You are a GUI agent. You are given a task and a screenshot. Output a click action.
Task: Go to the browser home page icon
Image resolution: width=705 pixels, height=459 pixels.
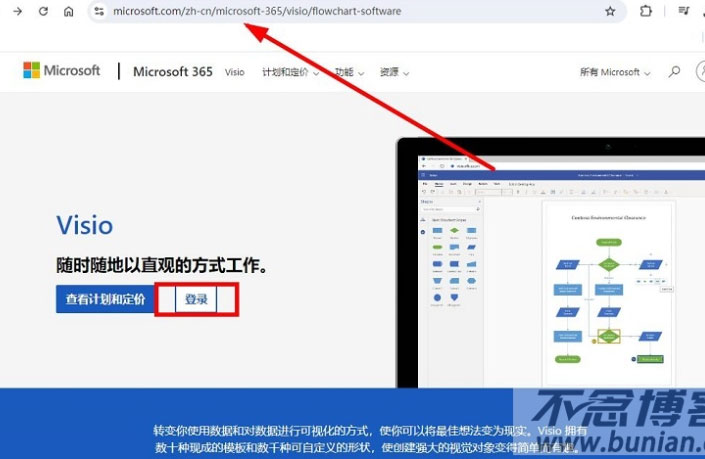tap(68, 11)
